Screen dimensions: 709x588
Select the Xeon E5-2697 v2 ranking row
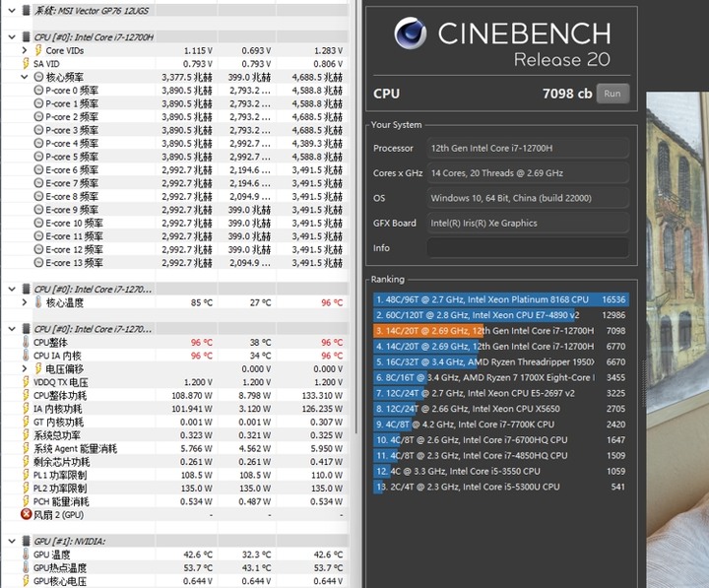click(x=500, y=393)
